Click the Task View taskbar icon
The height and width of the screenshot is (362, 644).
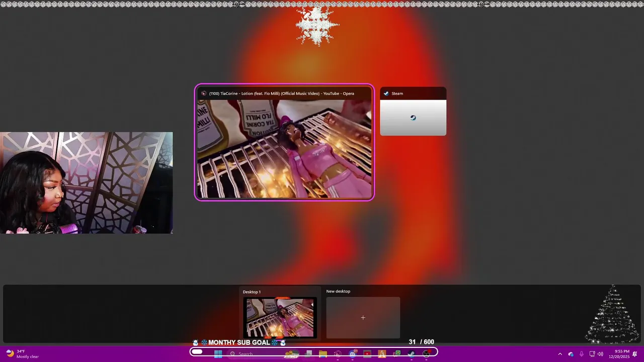coord(308,354)
